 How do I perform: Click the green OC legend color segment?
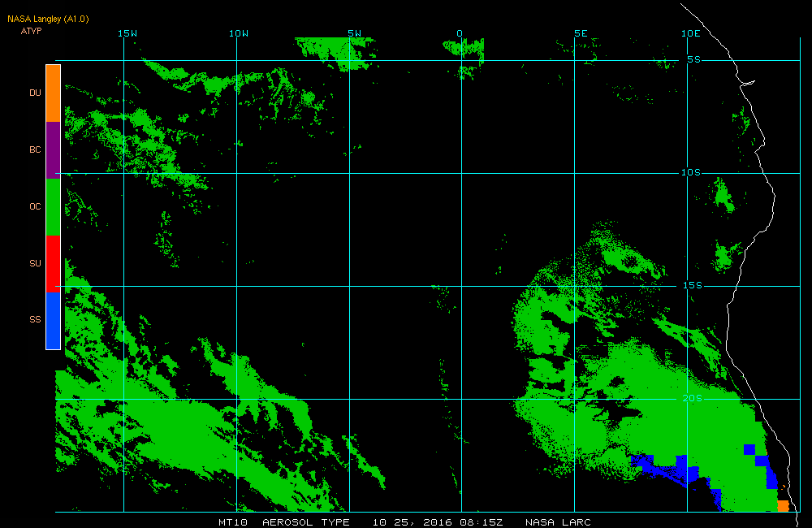(x=54, y=207)
